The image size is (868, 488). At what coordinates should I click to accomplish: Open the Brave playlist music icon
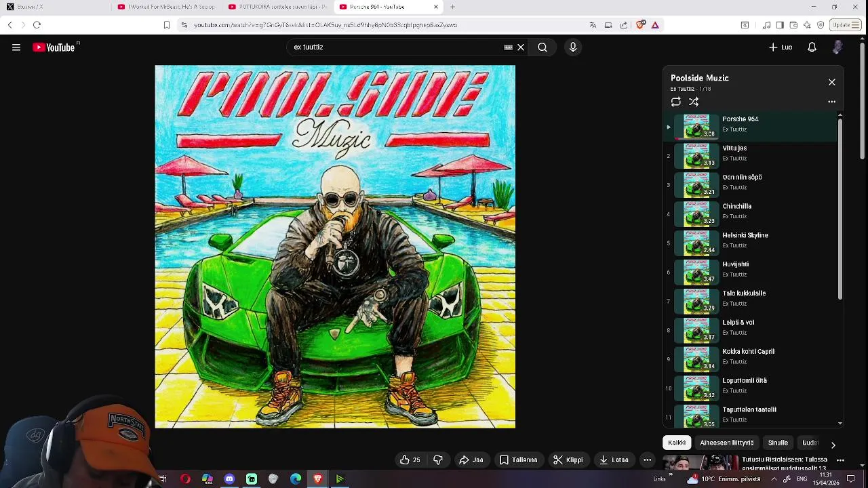pyautogui.click(x=767, y=25)
